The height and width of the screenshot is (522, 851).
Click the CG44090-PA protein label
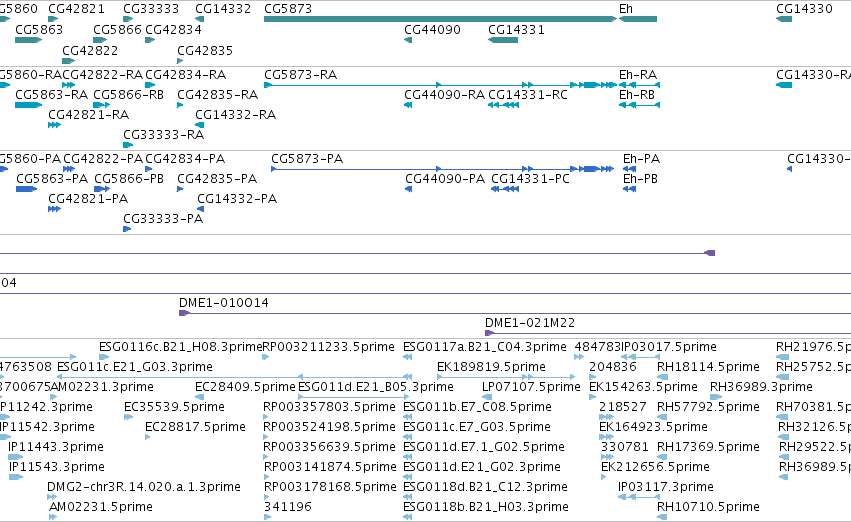pyautogui.click(x=445, y=179)
